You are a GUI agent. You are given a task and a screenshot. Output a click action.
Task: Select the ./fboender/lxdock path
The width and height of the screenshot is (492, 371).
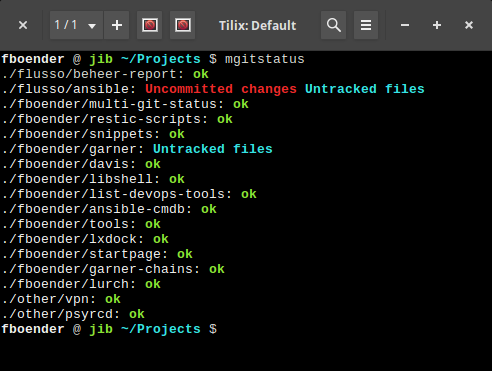click(x=73, y=239)
